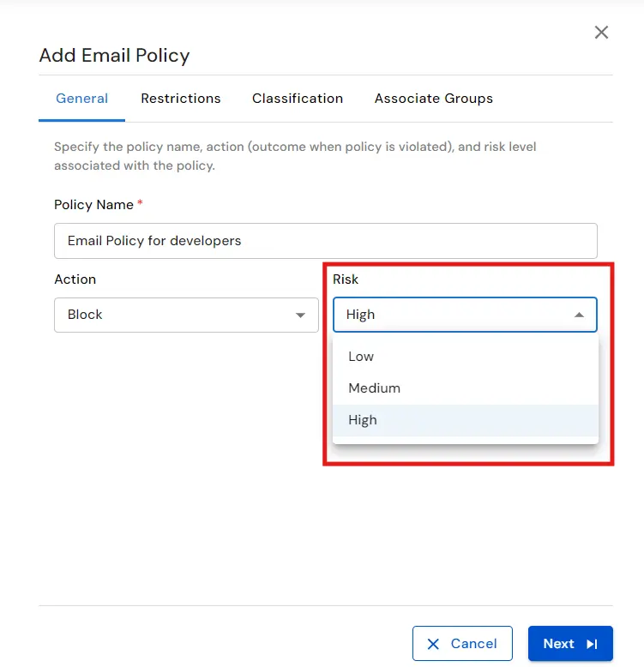Proceed with the Next button
The height and width of the screenshot is (667, 644).
point(570,643)
